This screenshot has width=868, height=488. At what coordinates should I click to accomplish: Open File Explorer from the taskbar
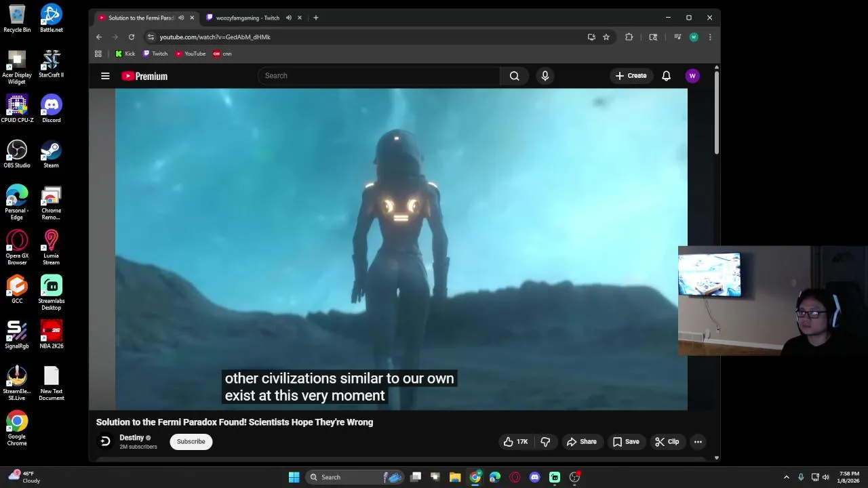455,477
